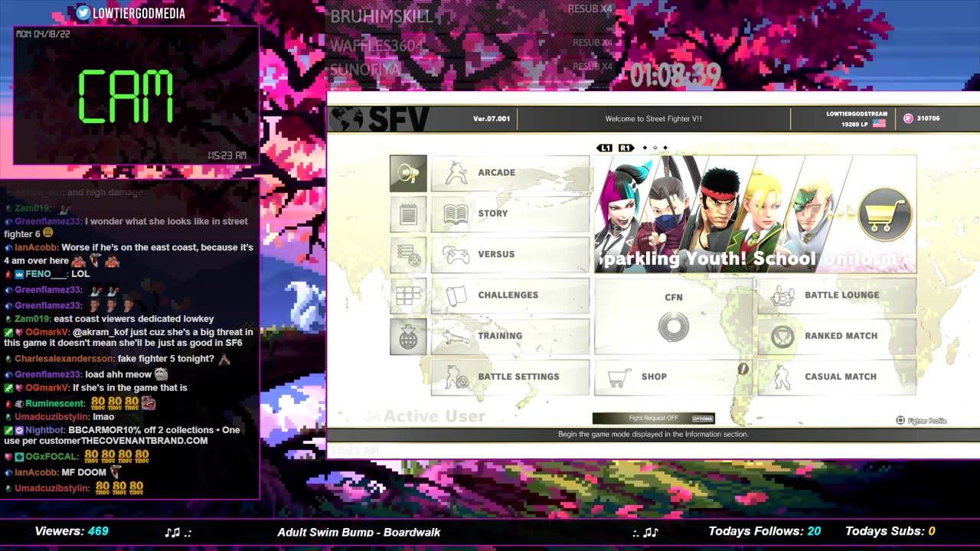The width and height of the screenshot is (980, 551).
Task: Click the 01:08:39 stream timer
Action: tap(675, 74)
